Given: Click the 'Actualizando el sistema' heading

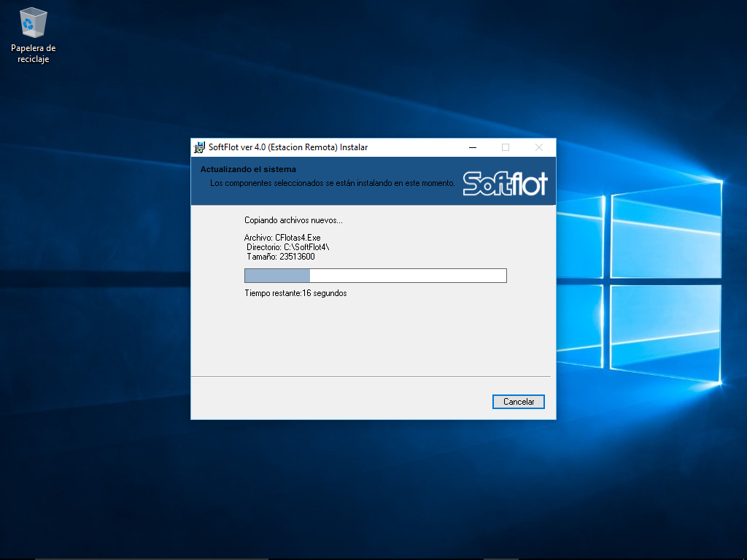Looking at the screenshot, I should click(248, 170).
